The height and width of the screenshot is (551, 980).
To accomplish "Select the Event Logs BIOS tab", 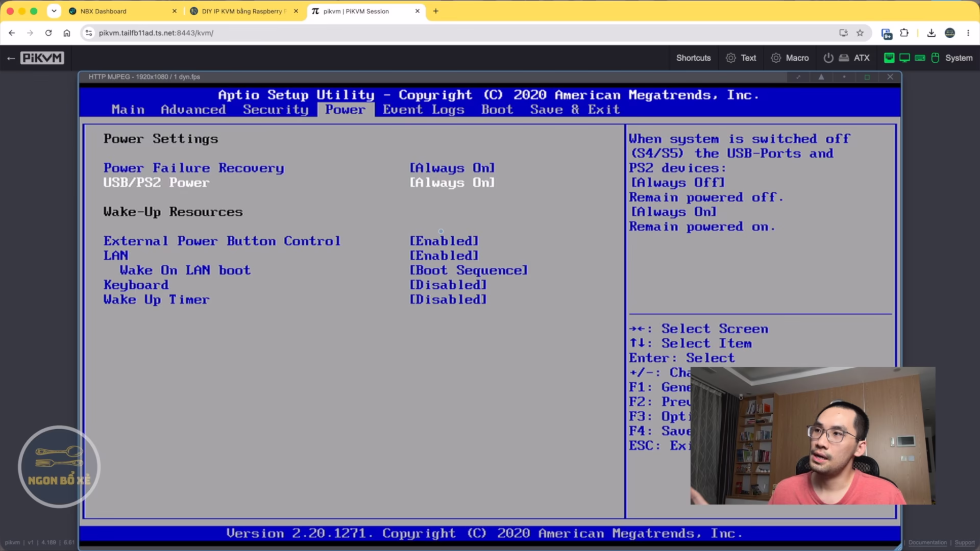I will pos(424,110).
